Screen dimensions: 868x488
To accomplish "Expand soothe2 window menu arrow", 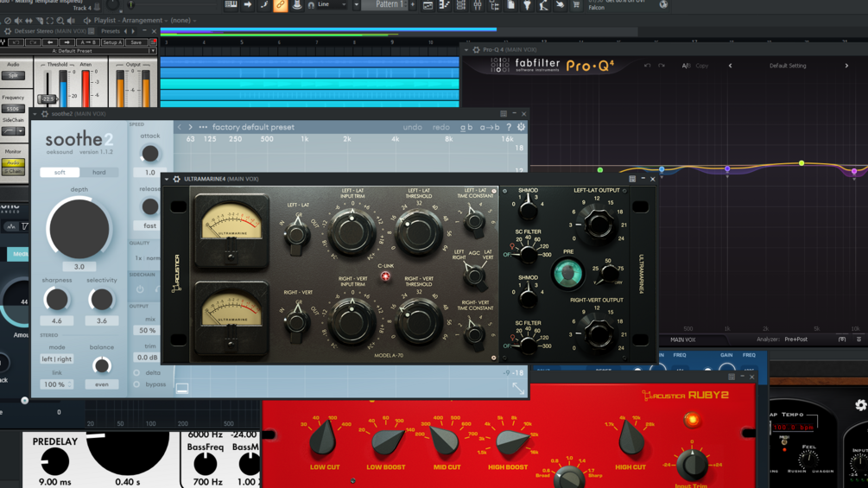I will pos(35,114).
